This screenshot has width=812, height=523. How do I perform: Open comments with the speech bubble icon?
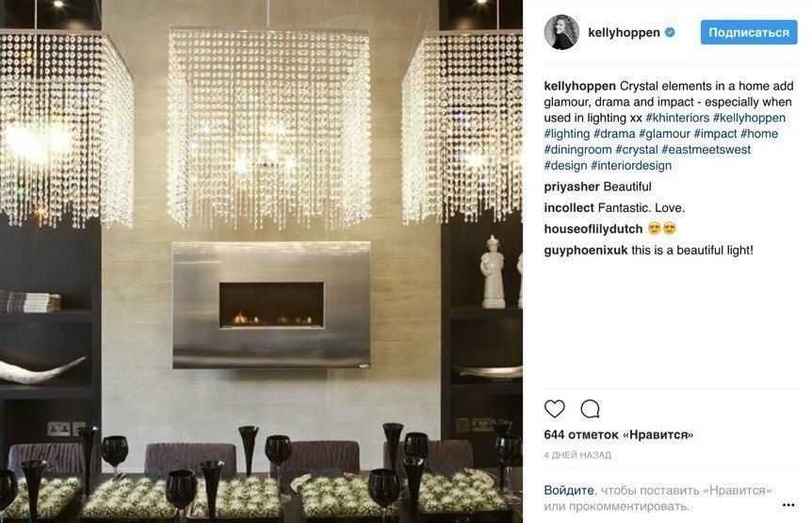pos(590,409)
